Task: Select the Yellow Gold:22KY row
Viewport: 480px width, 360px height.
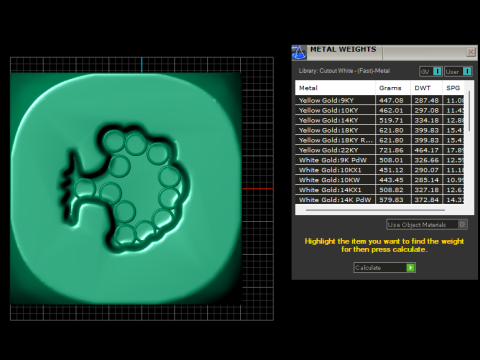Action: (x=379, y=150)
